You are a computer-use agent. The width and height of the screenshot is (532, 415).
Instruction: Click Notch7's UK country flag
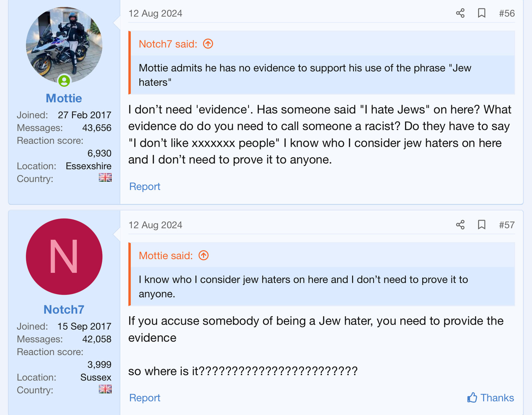[105, 389]
